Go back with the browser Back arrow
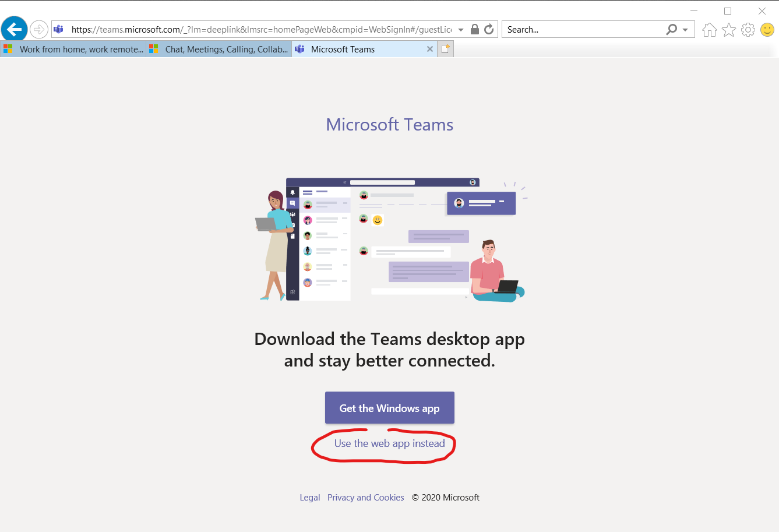Screen dimensions: 779x532 [x=15, y=29]
